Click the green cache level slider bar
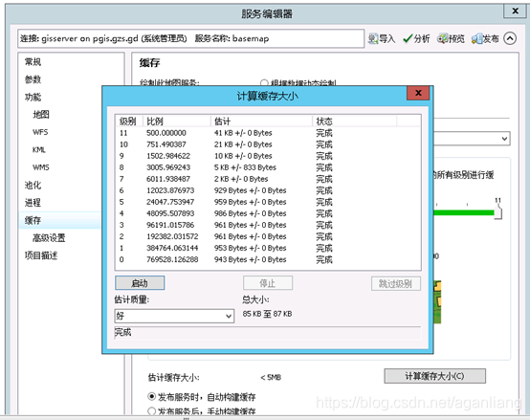 tap(464, 212)
